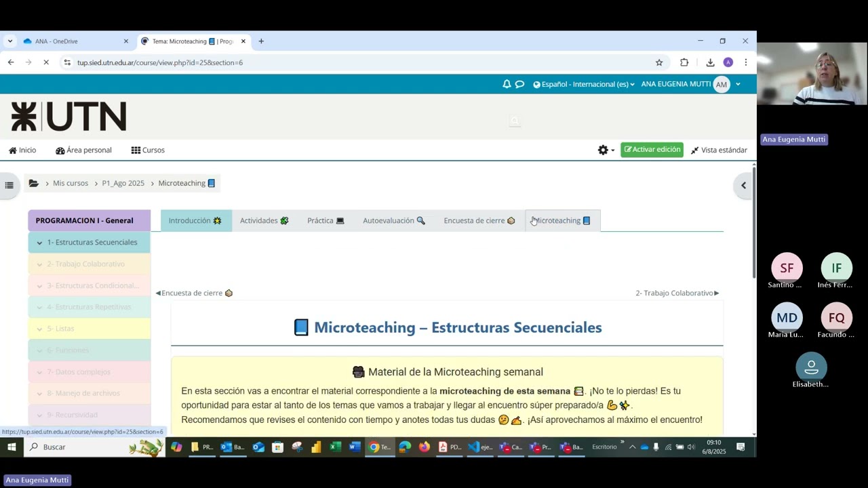Click the Windows taskbar Buscar search box

point(94,447)
